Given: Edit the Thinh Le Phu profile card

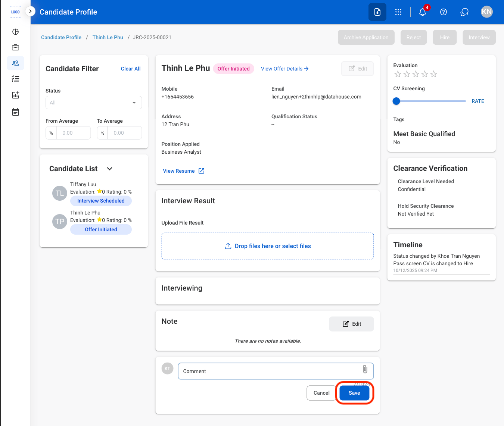Looking at the screenshot, I should click(357, 69).
